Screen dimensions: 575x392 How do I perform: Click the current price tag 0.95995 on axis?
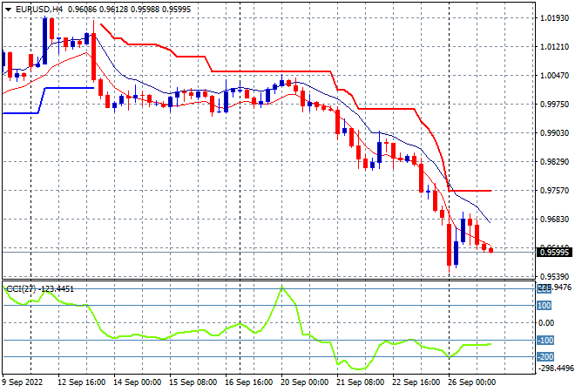pyautogui.click(x=554, y=252)
